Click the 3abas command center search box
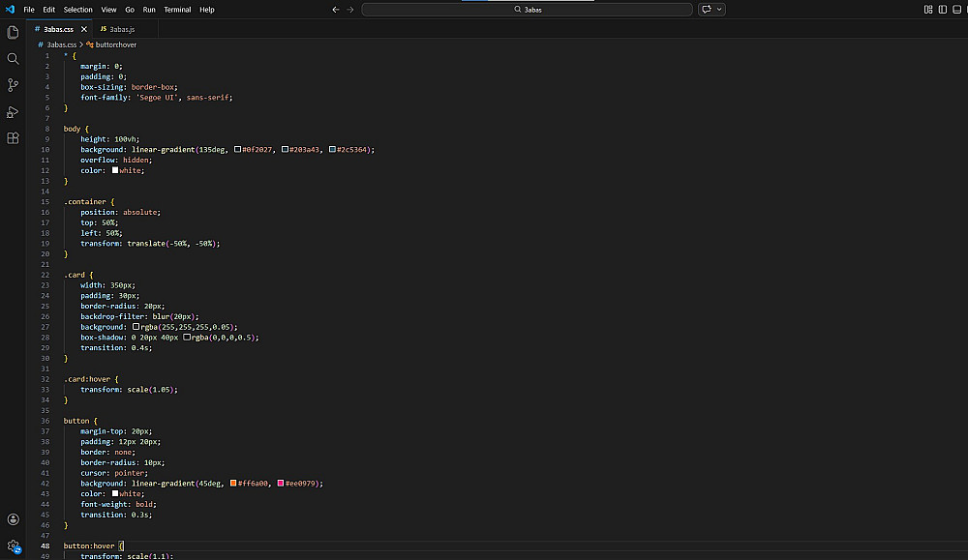The height and width of the screenshot is (560, 968). point(528,10)
